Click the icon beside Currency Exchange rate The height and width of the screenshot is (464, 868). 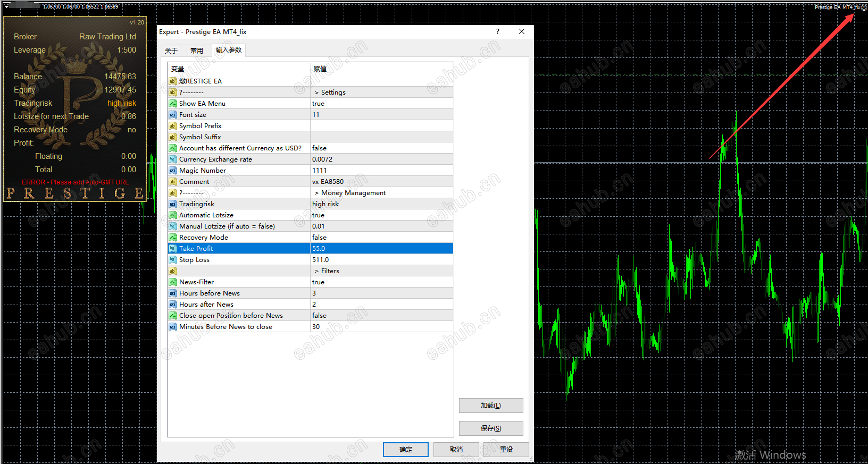coord(172,159)
